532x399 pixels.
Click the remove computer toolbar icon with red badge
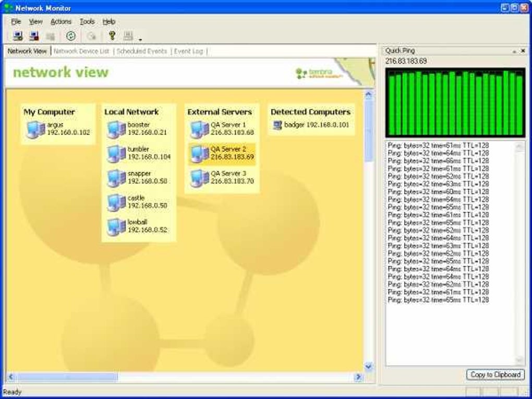pyautogui.click(x=34, y=35)
